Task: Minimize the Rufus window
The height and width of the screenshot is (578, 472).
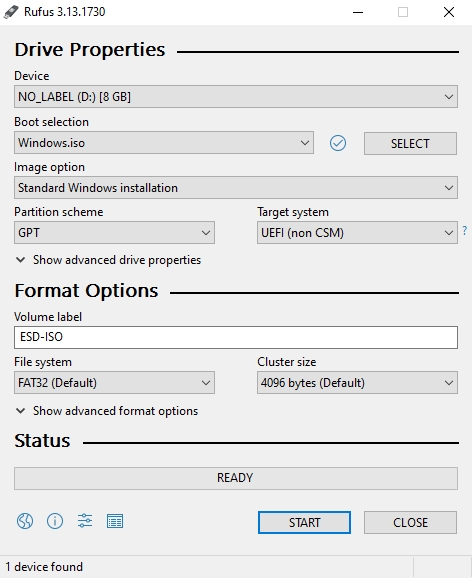Action: [358, 12]
